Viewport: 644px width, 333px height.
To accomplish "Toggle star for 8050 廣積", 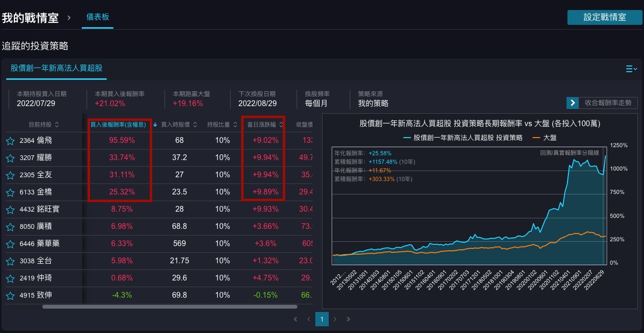I will click(x=10, y=226).
